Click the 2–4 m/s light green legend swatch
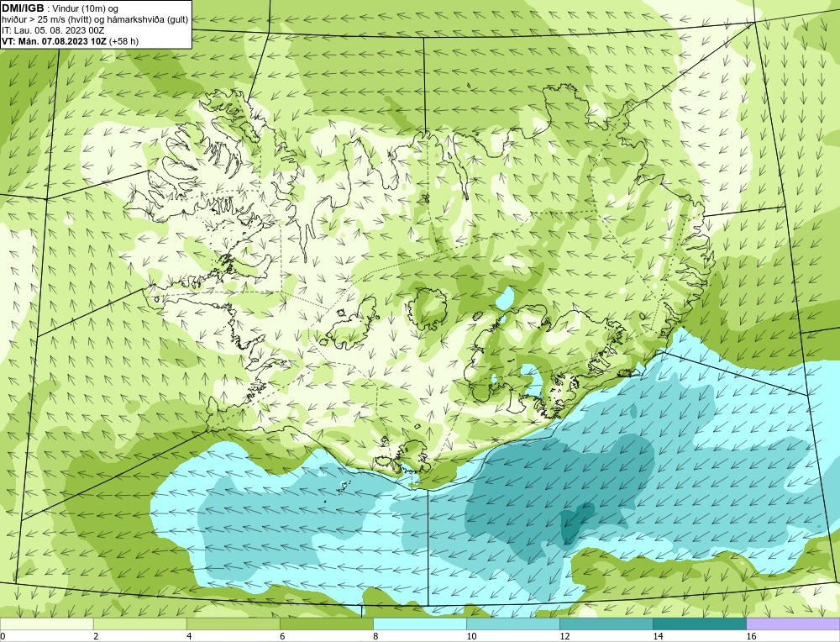The image size is (840, 642). point(139,624)
